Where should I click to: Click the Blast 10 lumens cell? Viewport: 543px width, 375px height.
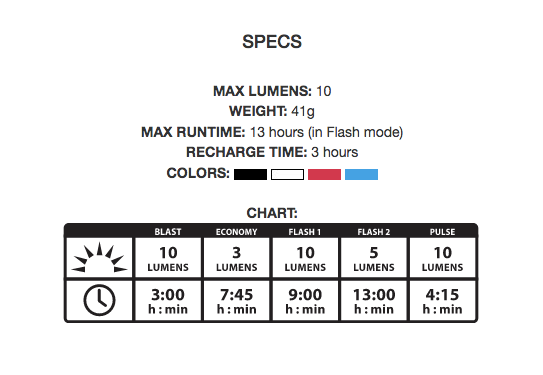(x=168, y=258)
